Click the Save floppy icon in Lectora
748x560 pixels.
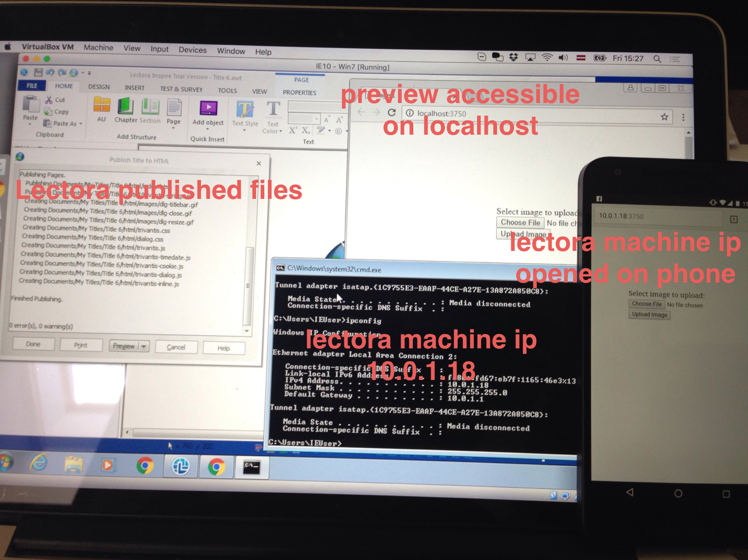pyautogui.click(x=38, y=73)
